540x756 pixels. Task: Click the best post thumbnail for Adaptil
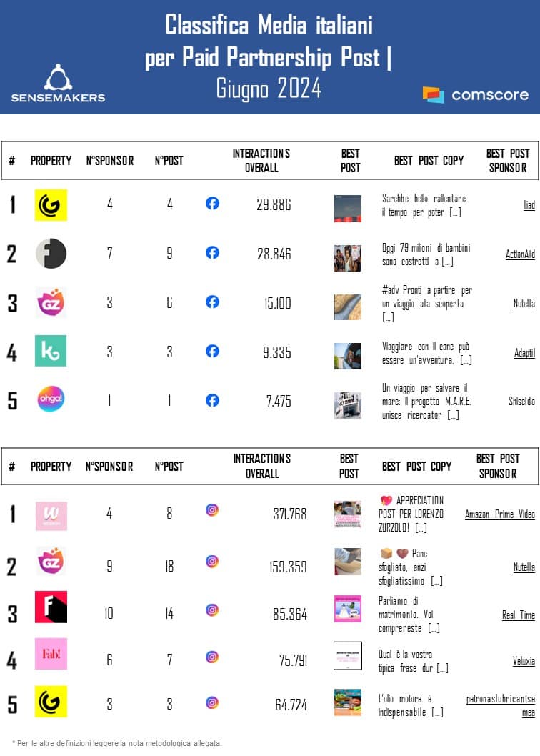pyautogui.click(x=348, y=355)
